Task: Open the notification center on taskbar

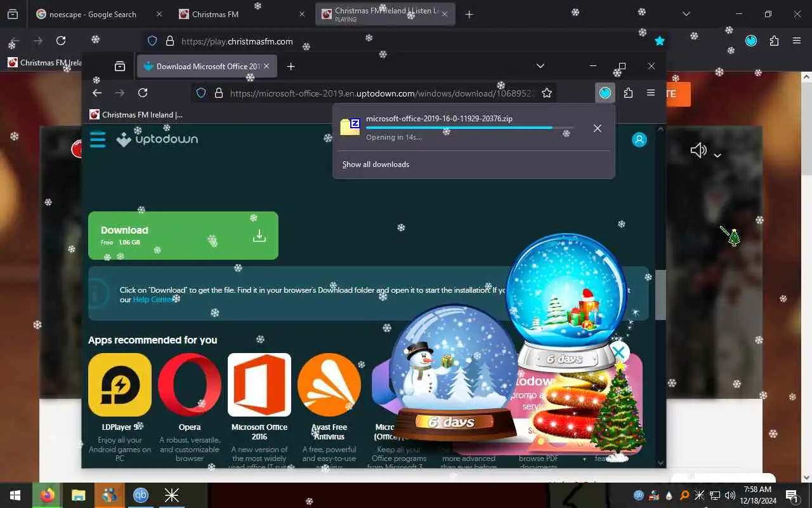Action: [x=792, y=495]
